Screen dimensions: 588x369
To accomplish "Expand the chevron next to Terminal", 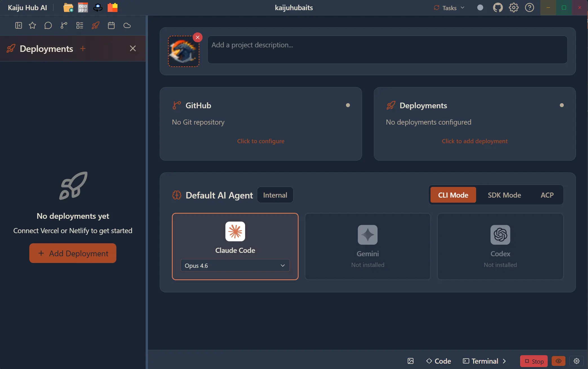I will [x=504, y=361].
